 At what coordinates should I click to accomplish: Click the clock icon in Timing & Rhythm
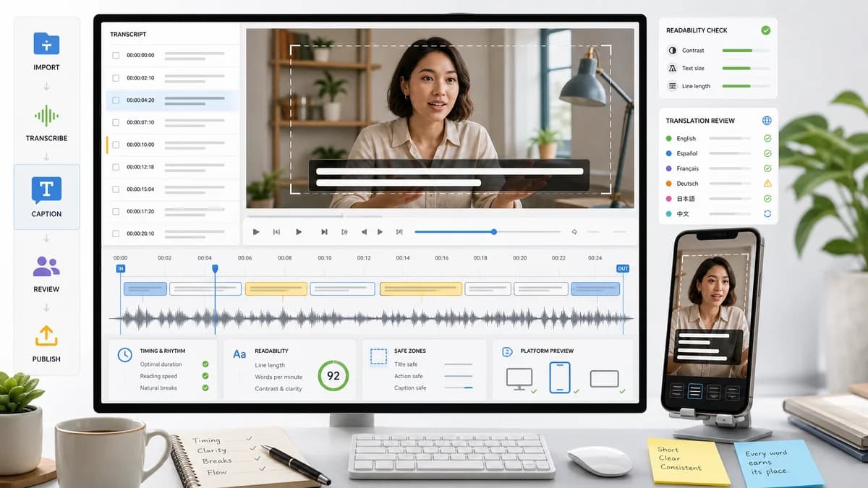pyautogui.click(x=124, y=354)
